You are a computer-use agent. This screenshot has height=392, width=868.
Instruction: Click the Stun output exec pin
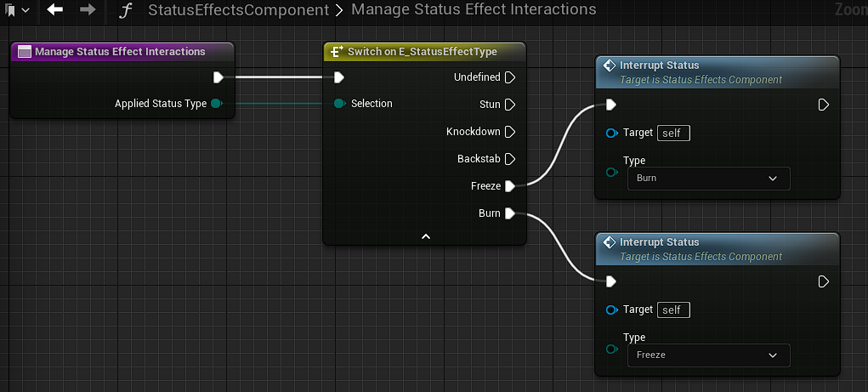point(510,105)
